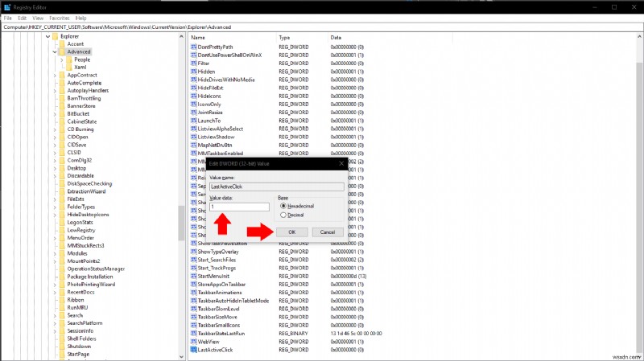Select the StartPage key
The image size is (644, 361).
(x=78, y=354)
